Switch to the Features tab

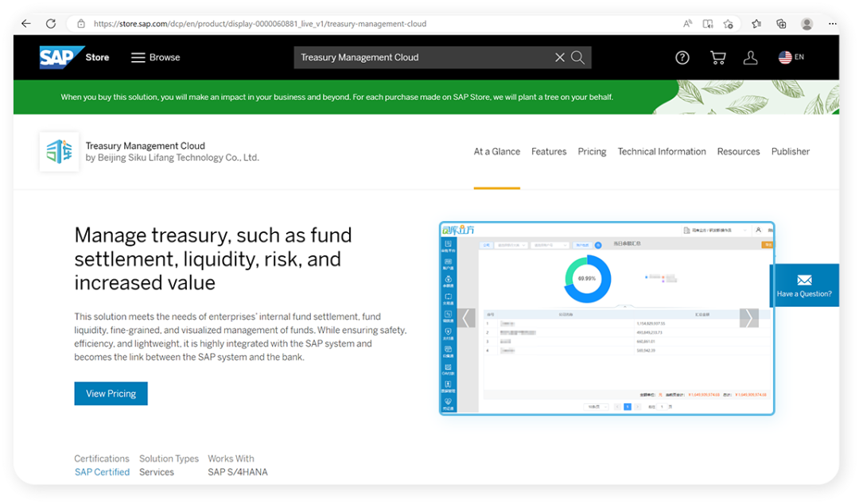click(549, 152)
